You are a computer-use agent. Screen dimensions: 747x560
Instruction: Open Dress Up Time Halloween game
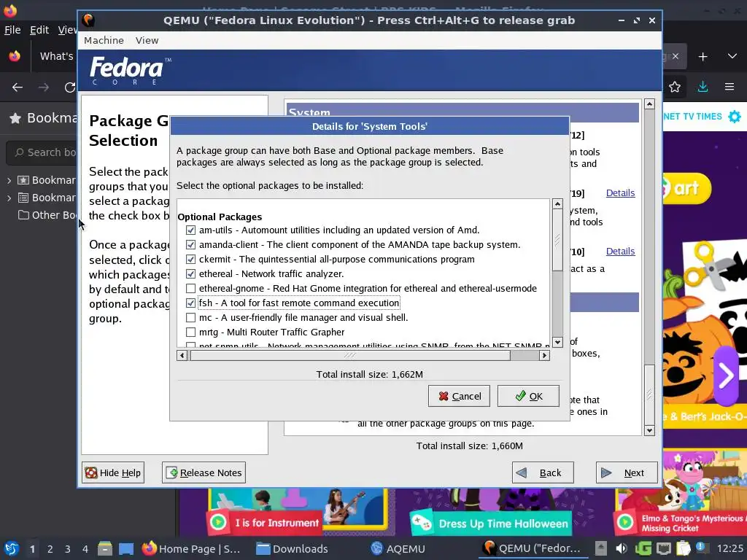(491, 524)
